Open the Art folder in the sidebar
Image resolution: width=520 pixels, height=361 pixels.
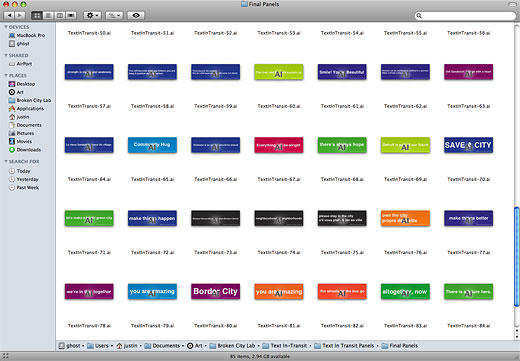(16, 92)
